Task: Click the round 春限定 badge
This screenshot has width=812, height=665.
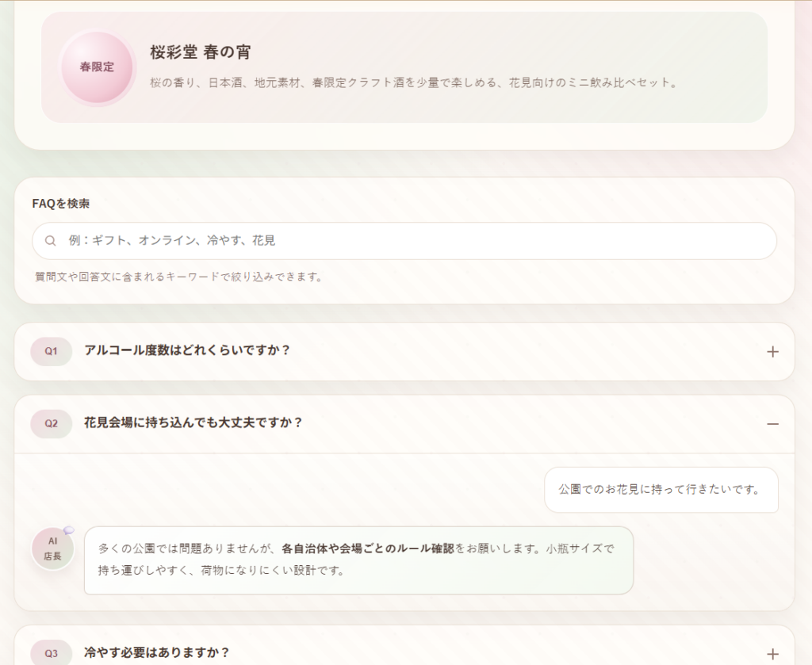Action: point(97,67)
